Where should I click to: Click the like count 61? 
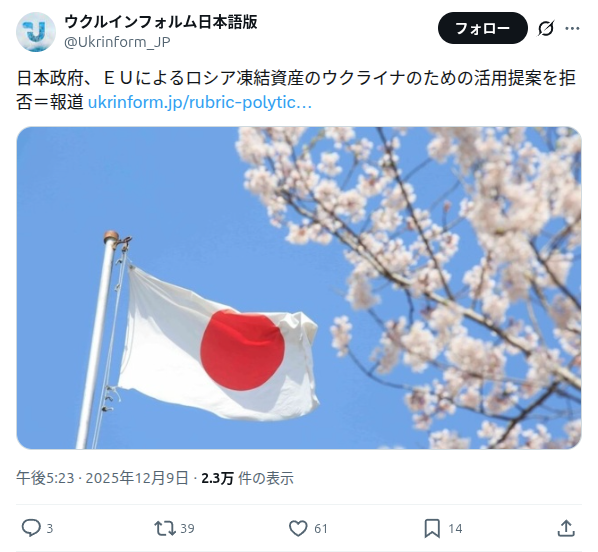coord(321,529)
